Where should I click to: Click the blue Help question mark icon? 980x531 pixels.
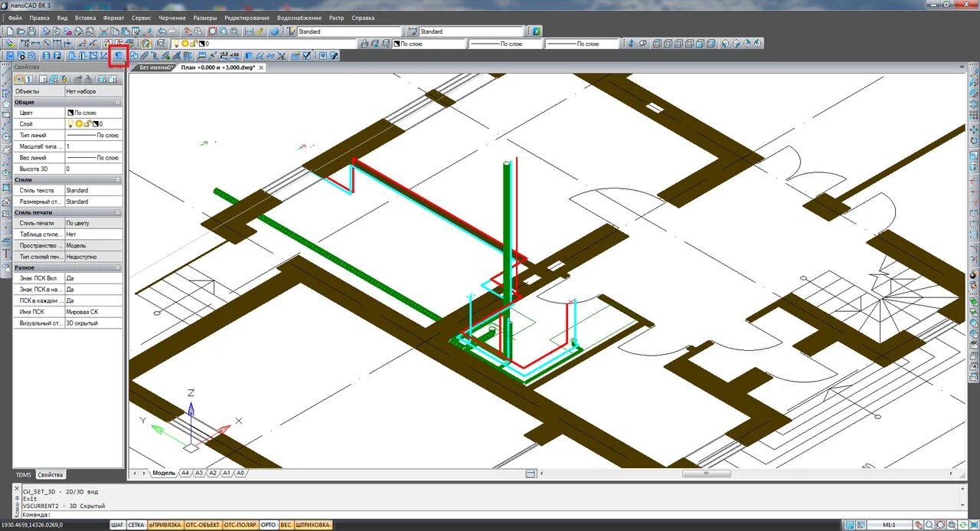(274, 31)
